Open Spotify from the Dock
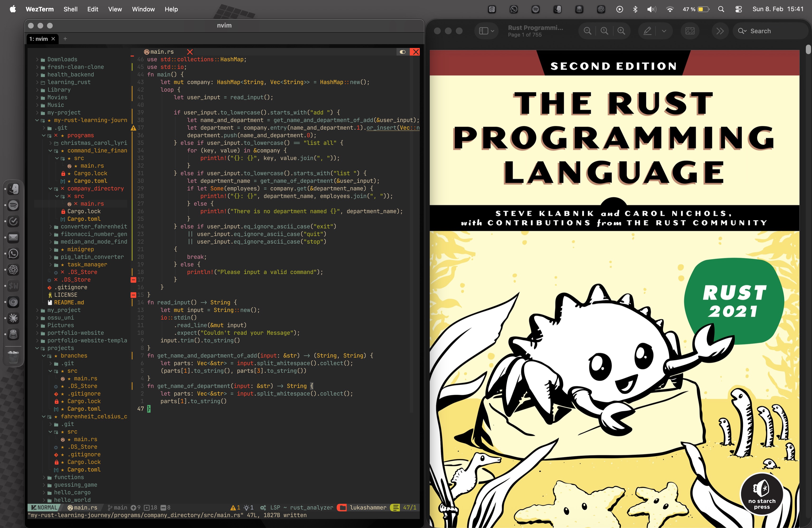 pyautogui.click(x=13, y=205)
